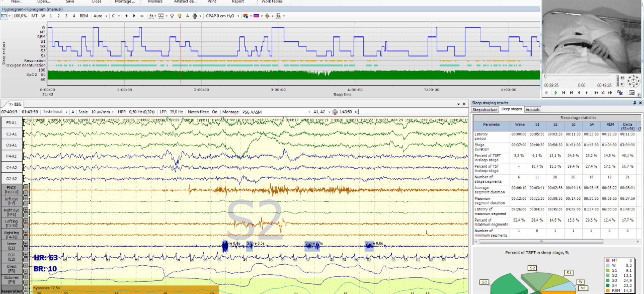Viewport: 644px width, 294px height.
Task: Click the 100,0% zoom field
Action: point(20,16)
